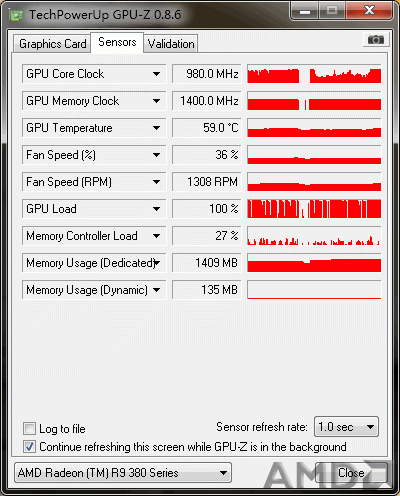
Task: Click the camera screenshot icon
Action: point(375,40)
